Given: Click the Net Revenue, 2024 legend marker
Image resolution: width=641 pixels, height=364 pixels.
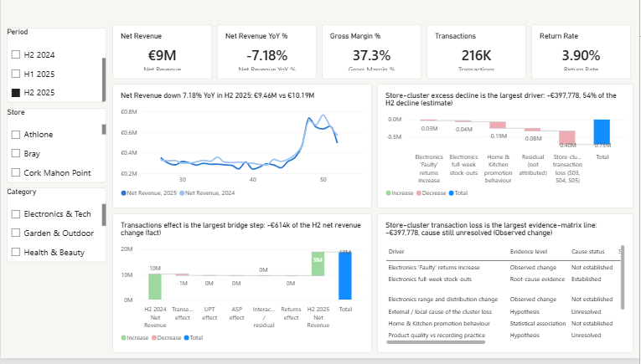Looking at the screenshot, I should coord(182,193).
